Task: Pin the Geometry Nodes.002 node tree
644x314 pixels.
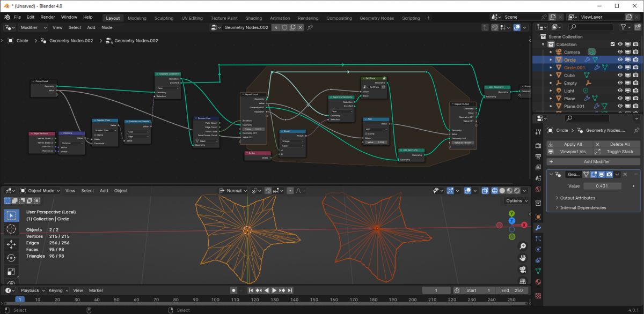Action: 310,27
